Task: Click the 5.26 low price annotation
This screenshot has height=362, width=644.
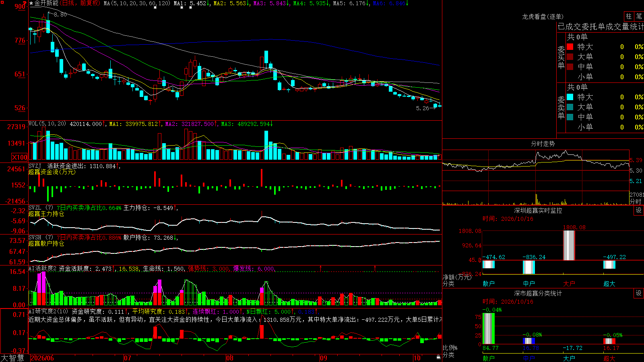Action: coord(423,108)
